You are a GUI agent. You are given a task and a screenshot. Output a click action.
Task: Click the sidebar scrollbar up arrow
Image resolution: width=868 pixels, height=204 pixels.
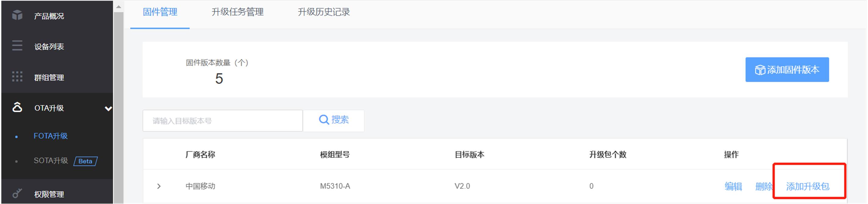[118, 7]
